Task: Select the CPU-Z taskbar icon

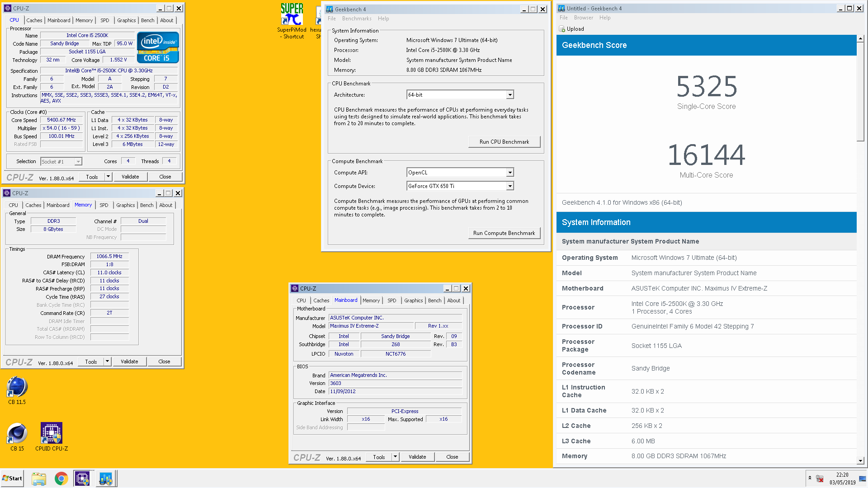Action: click(x=82, y=479)
